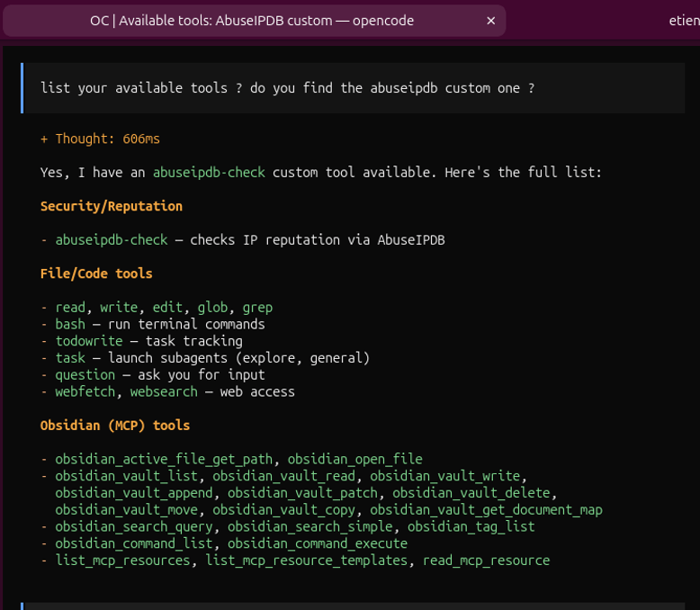Viewport: 700px width, 610px height.
Task: Click 'obsidian_vault_read' tool name
Action: (x=284, y=476)
